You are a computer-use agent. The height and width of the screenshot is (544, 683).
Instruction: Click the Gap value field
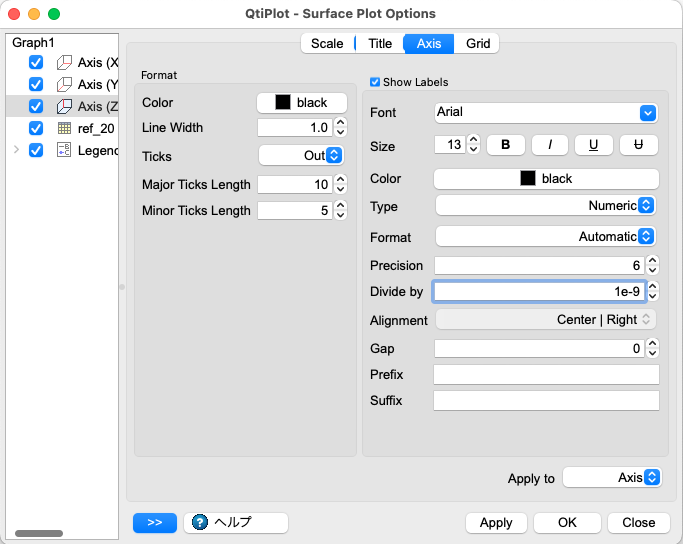pyautogui.click(x=539, y=348)
